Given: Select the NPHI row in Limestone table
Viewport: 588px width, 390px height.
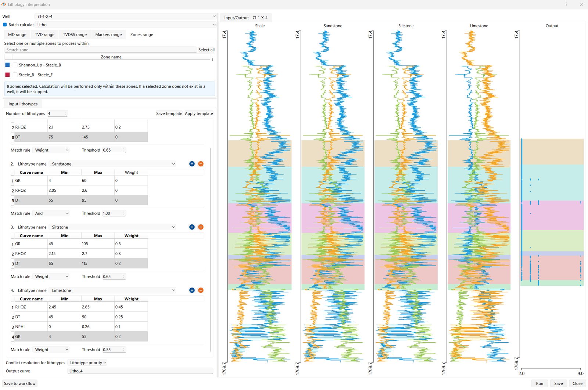Looking at the screenshot, I should [79, 326].
